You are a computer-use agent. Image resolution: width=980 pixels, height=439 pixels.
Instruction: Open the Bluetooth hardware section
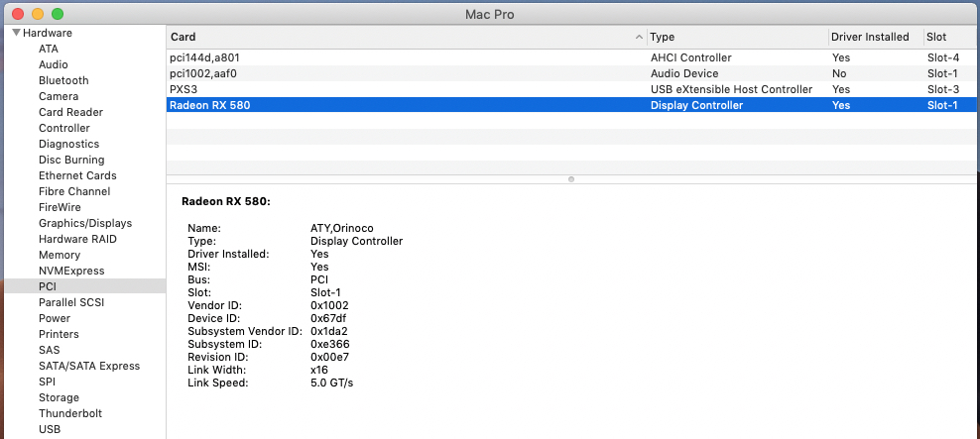pos(63,80)
